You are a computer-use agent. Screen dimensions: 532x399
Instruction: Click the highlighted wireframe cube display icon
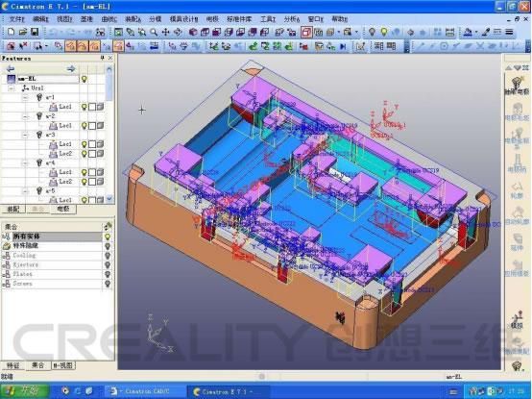(x=306, y=33)
